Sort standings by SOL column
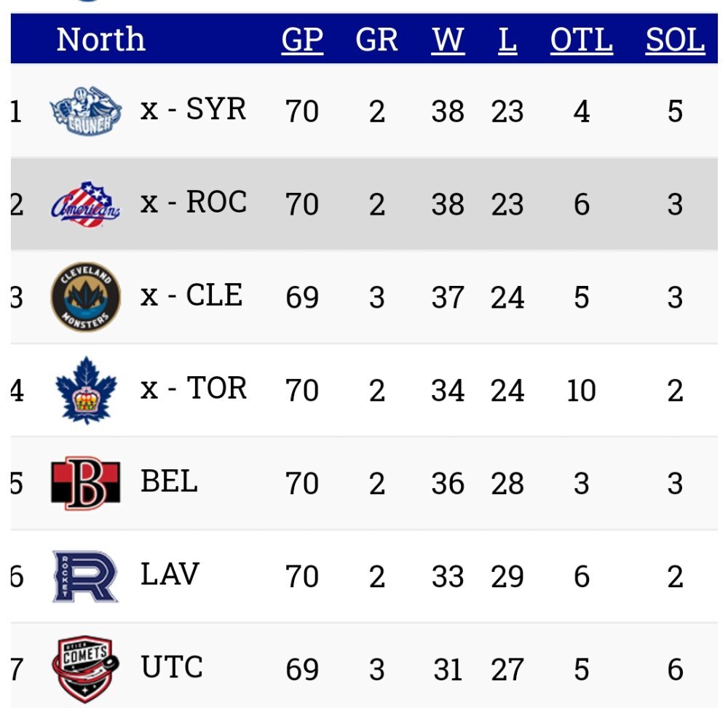Image resolution: width=728 pixels, height=708 pixels. click(x=676, y=40)
